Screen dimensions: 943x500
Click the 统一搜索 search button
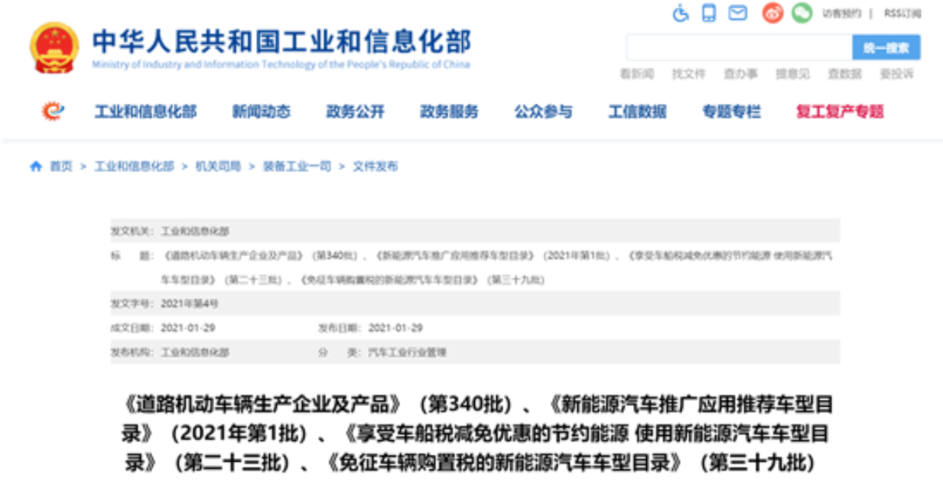pos(886,48)
